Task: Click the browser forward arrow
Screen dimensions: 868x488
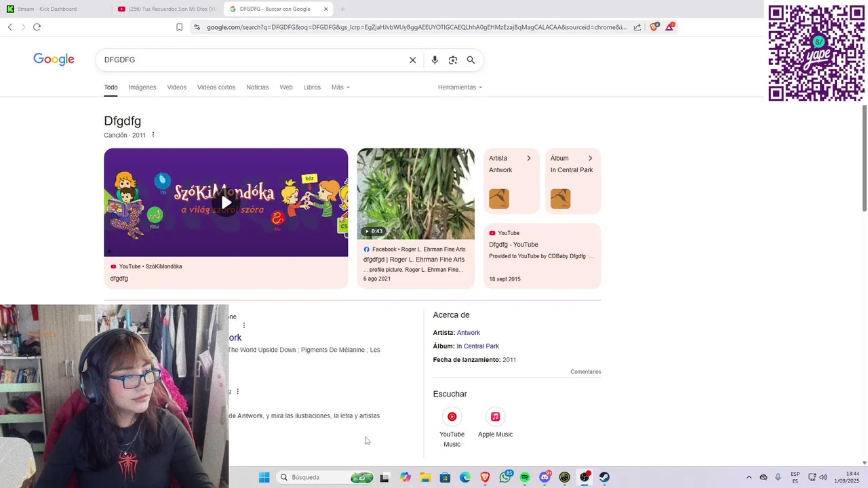Action: pos(23,27)
